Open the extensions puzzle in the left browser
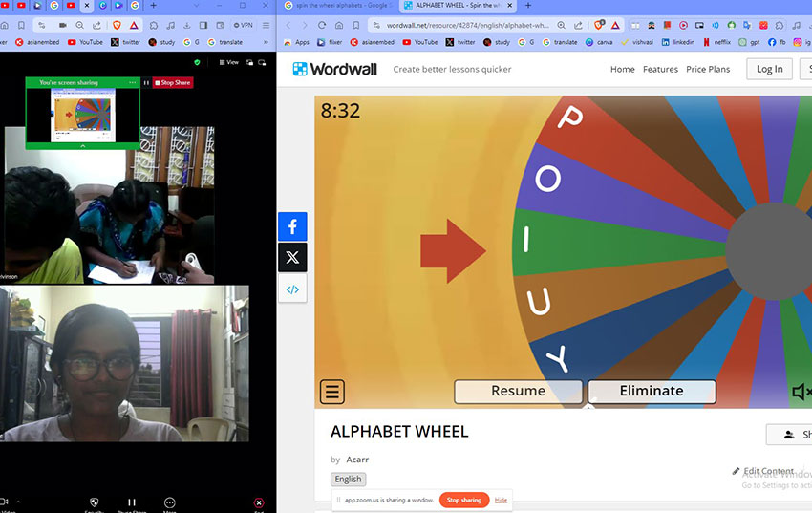 click(154, 25)
